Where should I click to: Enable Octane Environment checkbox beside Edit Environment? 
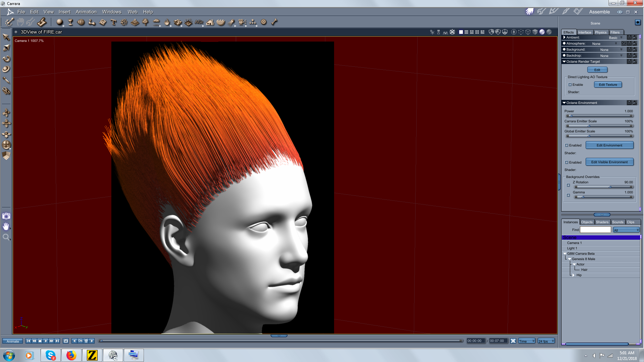click(567, 145)
